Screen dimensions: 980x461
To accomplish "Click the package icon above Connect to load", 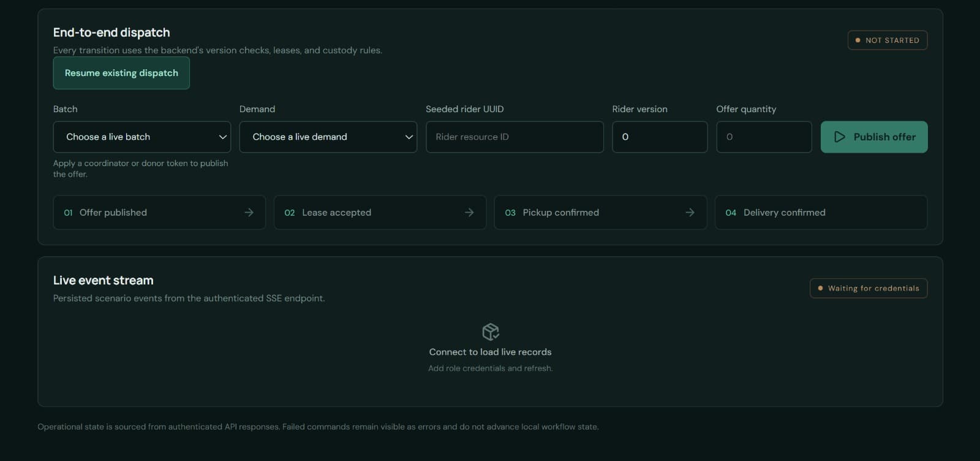I will click(x=491, y=332).
